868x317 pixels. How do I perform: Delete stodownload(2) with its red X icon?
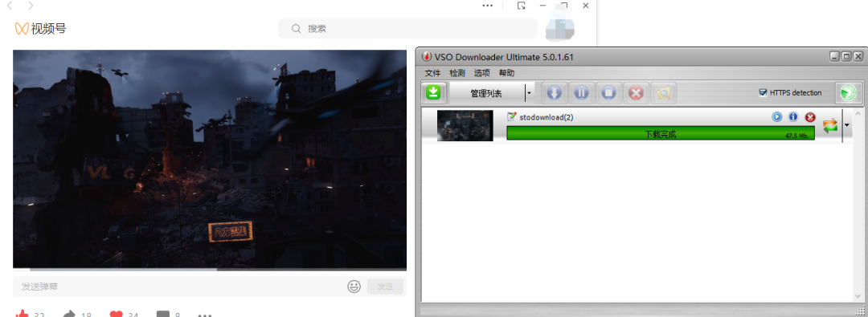[x=810, y=116]
